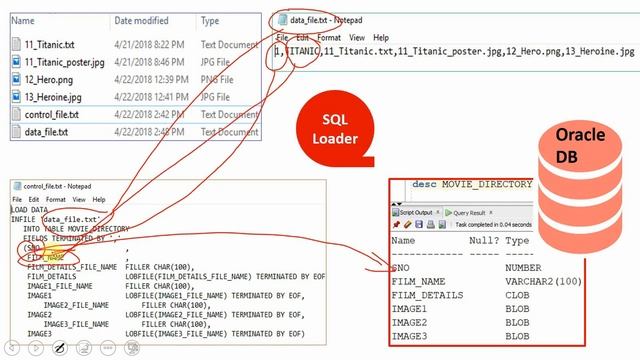Click the data_file.txt file icon in explorer

coord(16,132)
